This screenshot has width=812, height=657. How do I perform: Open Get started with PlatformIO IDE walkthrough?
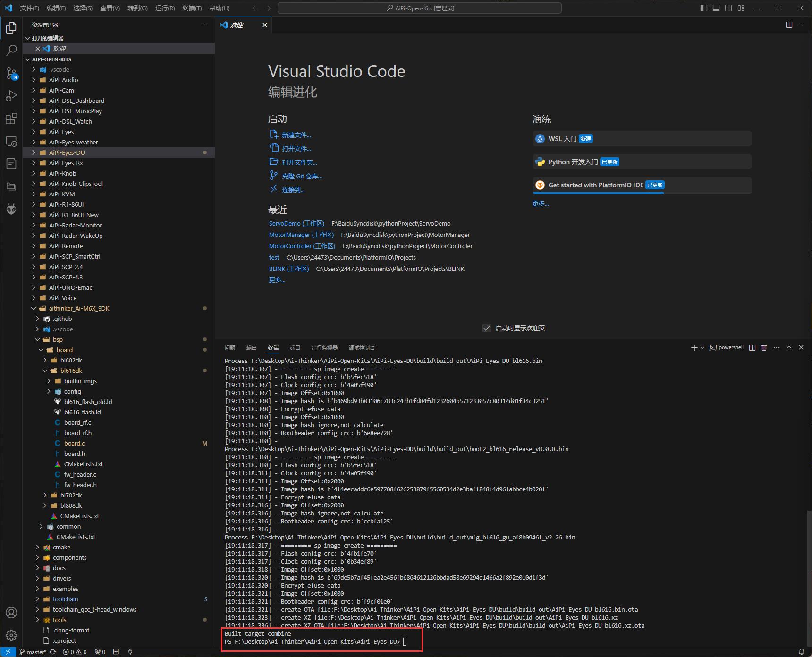[642, 185]
